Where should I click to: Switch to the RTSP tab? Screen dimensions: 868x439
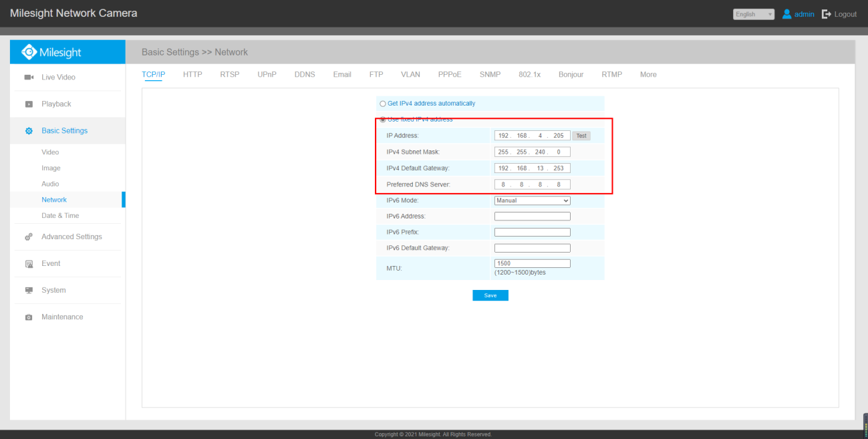coord(230,75)
